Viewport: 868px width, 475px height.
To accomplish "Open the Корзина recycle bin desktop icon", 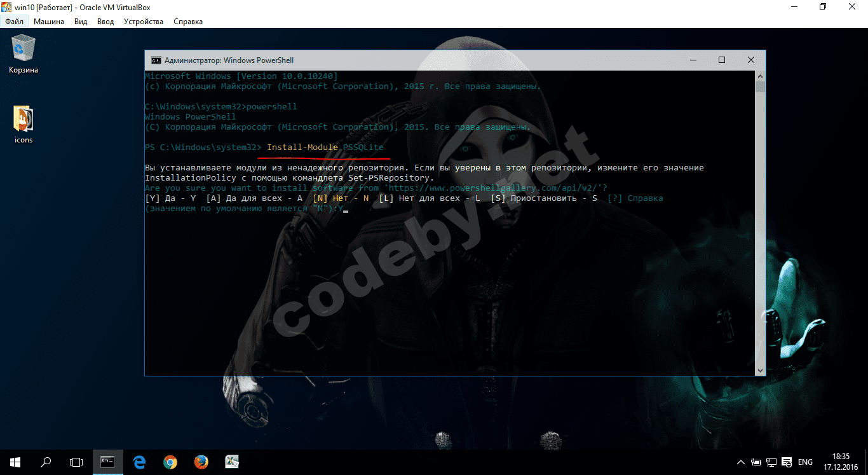I will coord(24,54).
